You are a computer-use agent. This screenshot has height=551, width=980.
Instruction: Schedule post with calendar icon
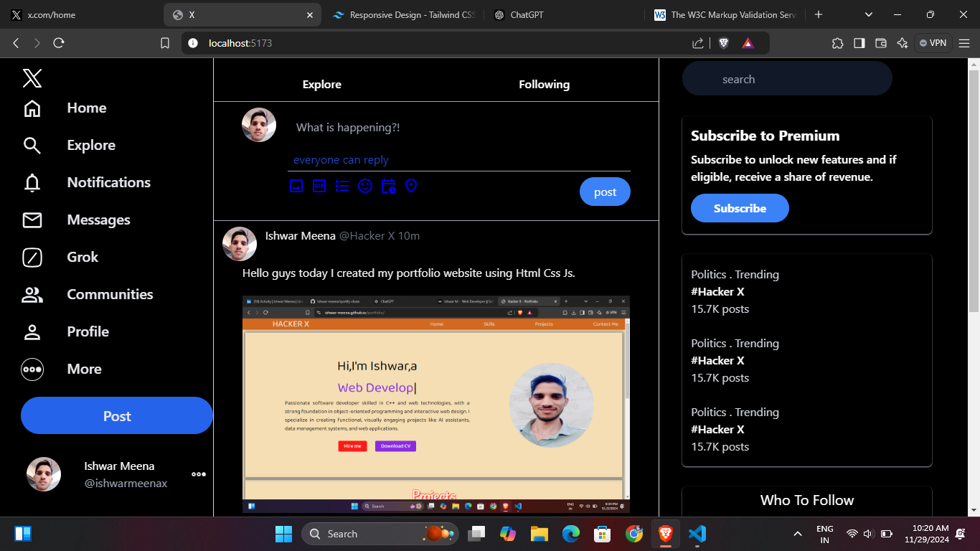coord(388,186)
